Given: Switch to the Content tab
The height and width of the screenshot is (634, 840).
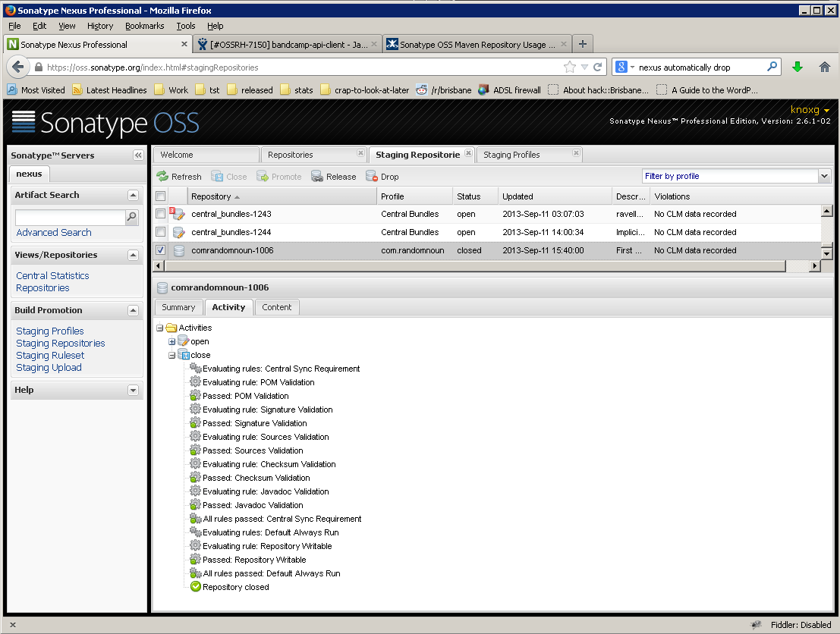Looking at the screenshot, I should [x=277, y=307].
